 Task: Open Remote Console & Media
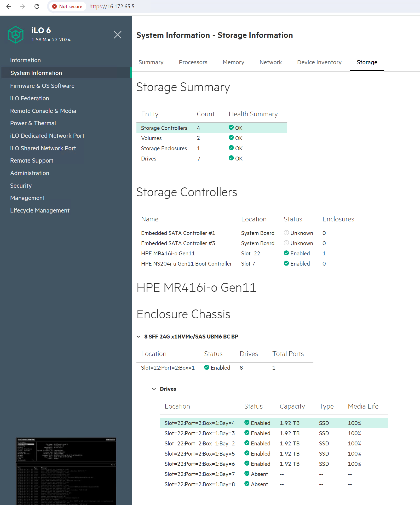(x=43, y=111)
